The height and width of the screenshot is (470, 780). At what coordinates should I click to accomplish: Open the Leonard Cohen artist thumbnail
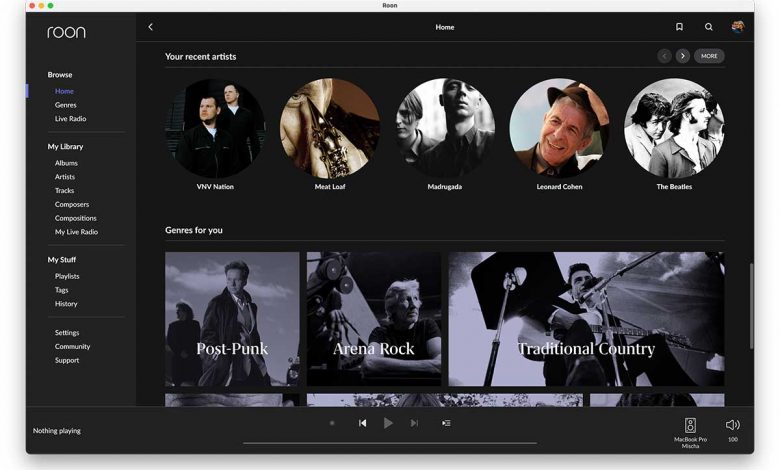pyautogui.click(x=559, y=128)
